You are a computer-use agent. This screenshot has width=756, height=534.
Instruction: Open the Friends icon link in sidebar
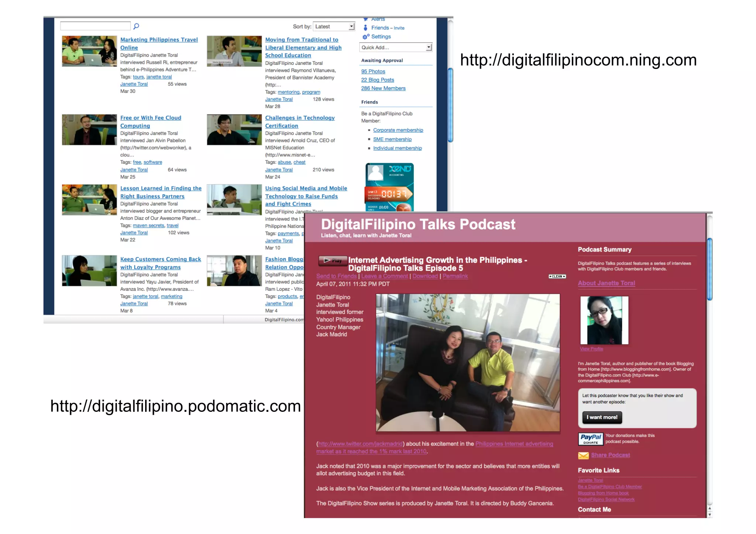pyautogui.click(x=365, y=28)
